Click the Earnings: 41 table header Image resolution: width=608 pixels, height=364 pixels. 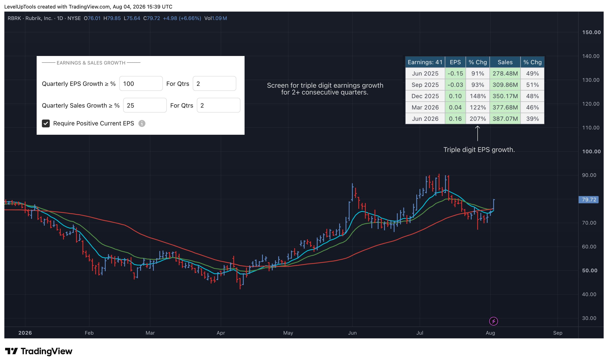pos(425,62)
